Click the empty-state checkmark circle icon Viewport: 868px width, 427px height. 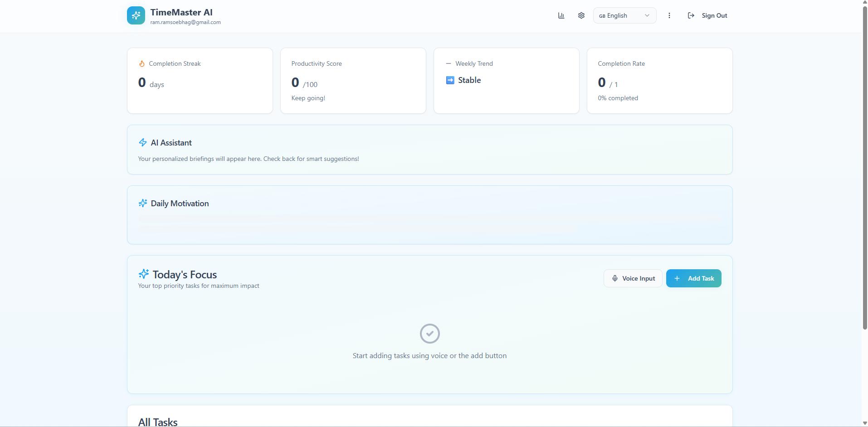429,334
